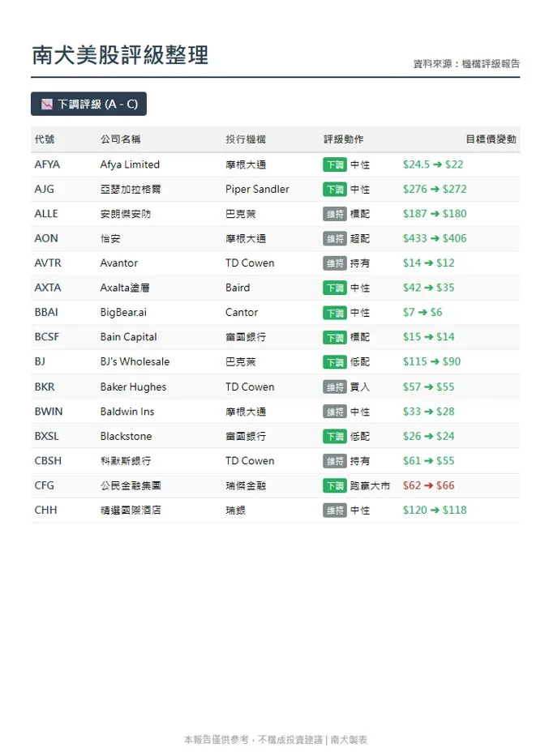Select ticker BCSF
Screen dimensions: 549x756
(x=46, y=336)
